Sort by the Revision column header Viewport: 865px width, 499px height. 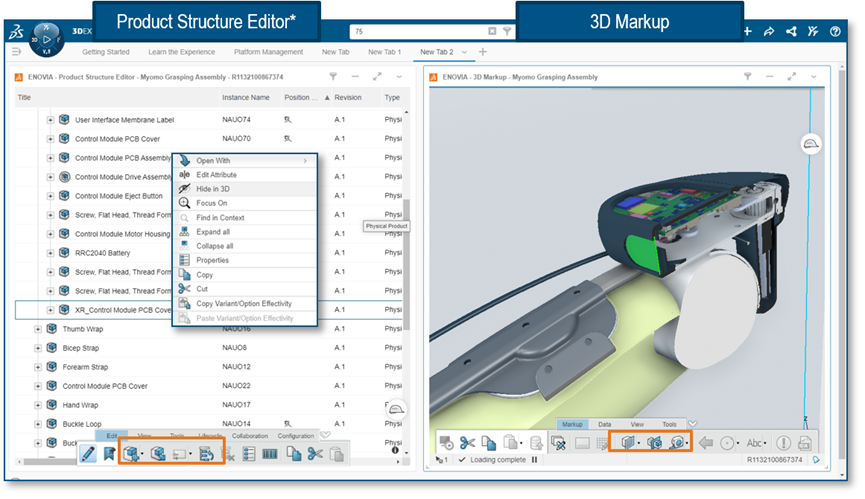[x=348, y=98]
